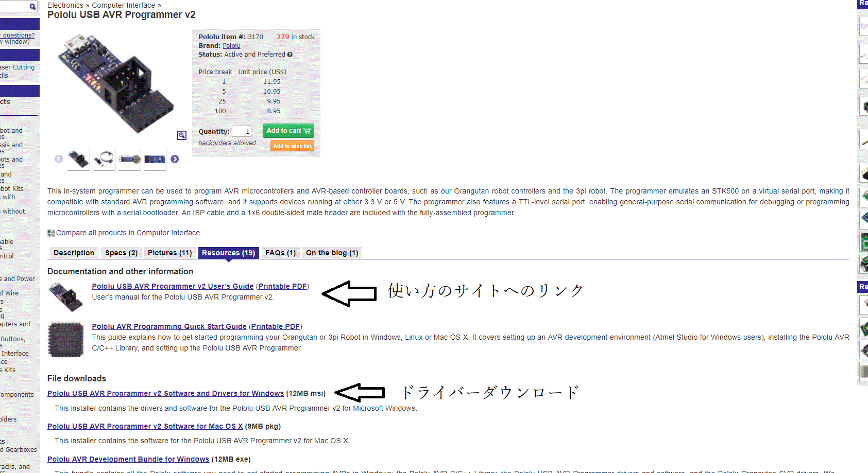Open the status help question-mark icon
This screenshot has width=868, height=473.
point(290,55)
